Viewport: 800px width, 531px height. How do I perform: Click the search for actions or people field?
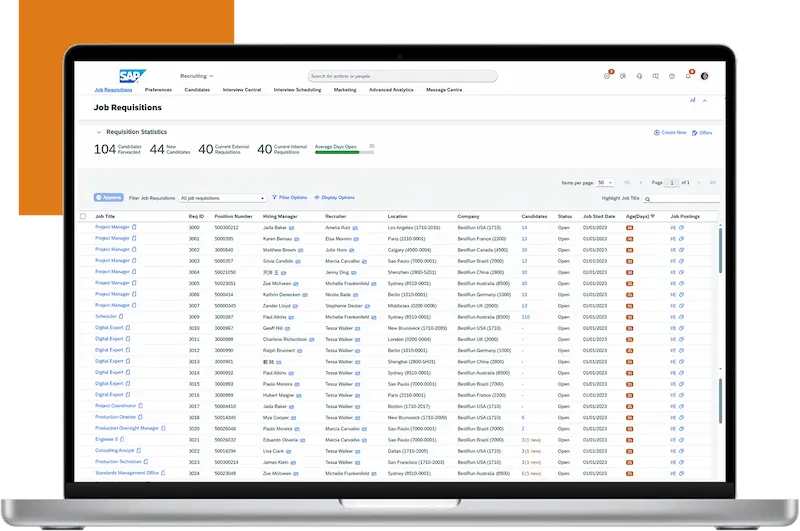(x=401, y=76)
